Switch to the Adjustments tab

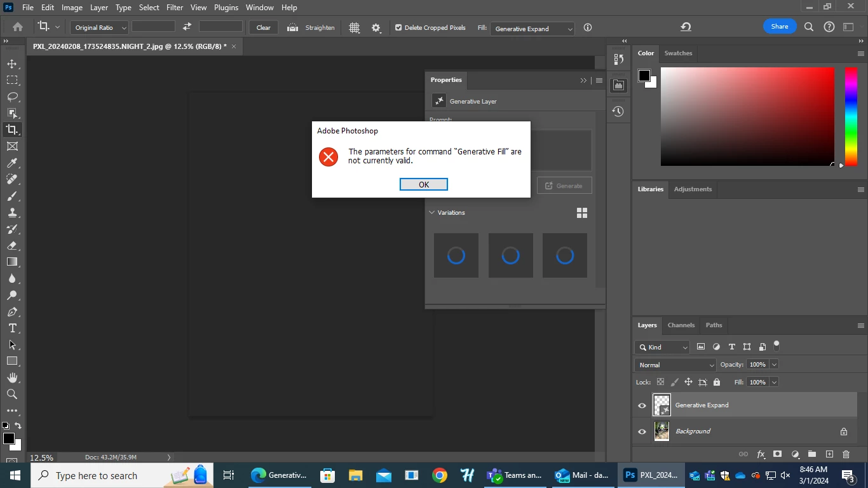693,189
